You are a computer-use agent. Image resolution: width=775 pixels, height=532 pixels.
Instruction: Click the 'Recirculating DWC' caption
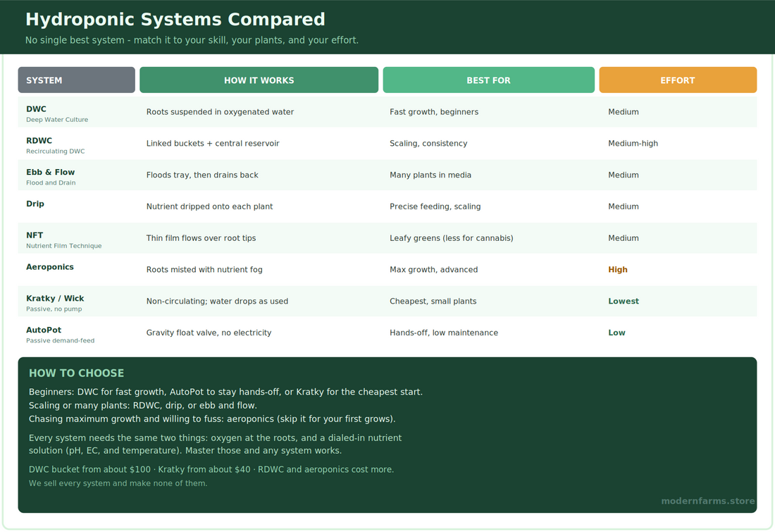[56, 151]
